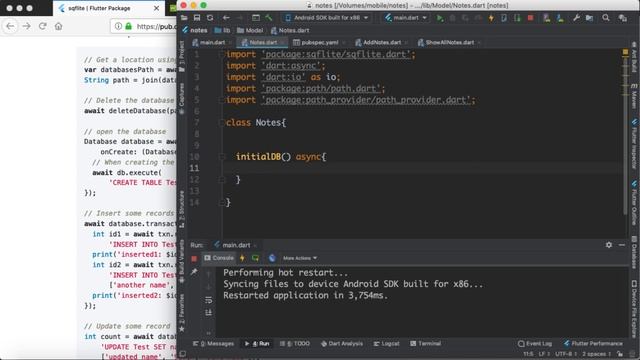Collapse the initialDB method fold marker

(x=222, y=157)
